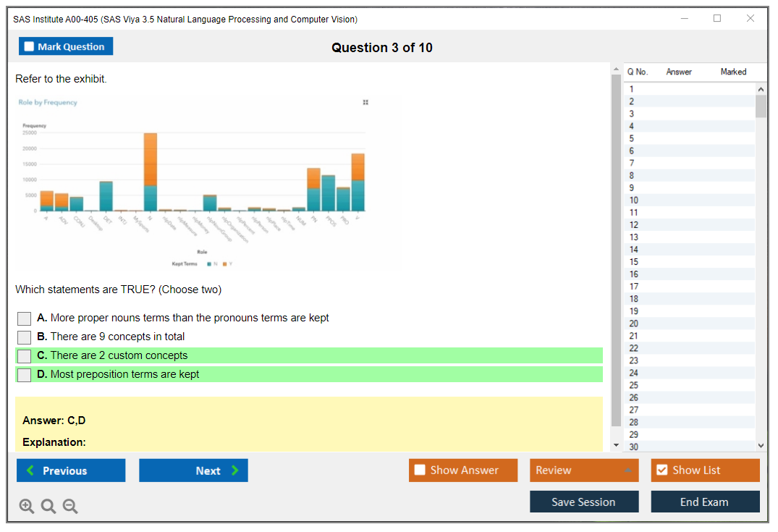Go to the Next question
The image size is (778, 532).
point(193,470)
